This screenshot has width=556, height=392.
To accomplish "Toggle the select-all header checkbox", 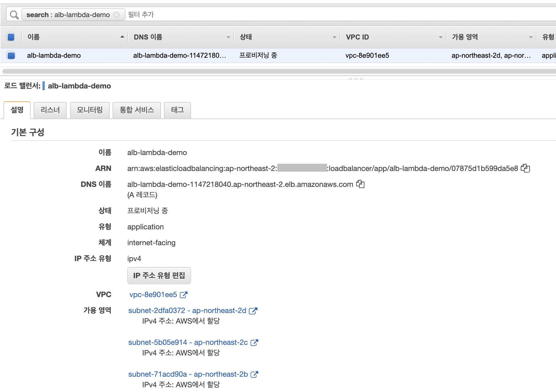I will tap(11, 36).
